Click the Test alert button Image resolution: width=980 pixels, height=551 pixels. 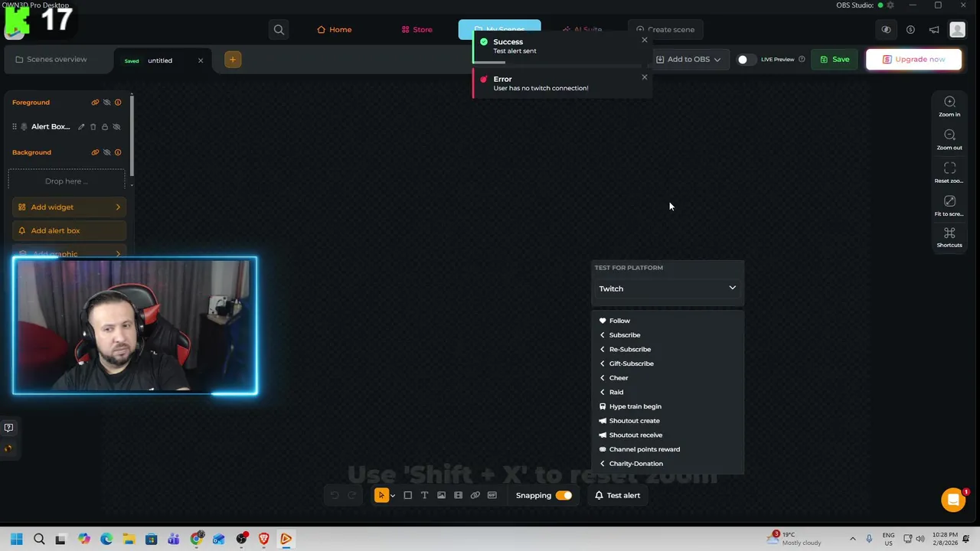618,495
